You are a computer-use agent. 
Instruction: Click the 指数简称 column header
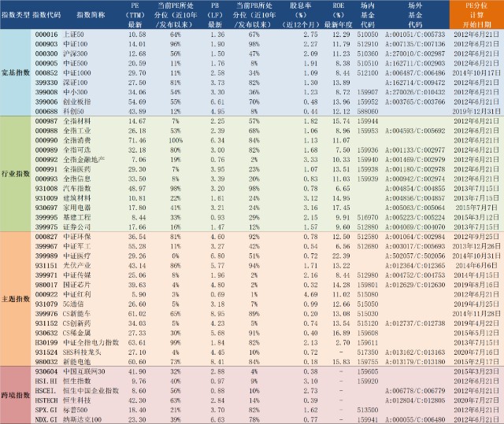(x=91, y=15)
